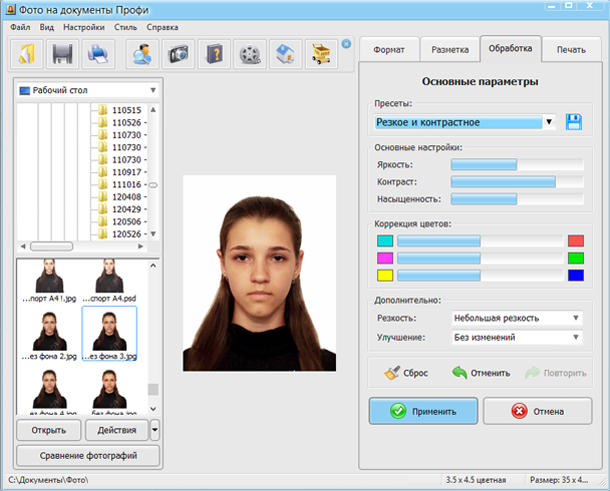Click the magenta color swatch
610x491 pixels.
[385, 258]
